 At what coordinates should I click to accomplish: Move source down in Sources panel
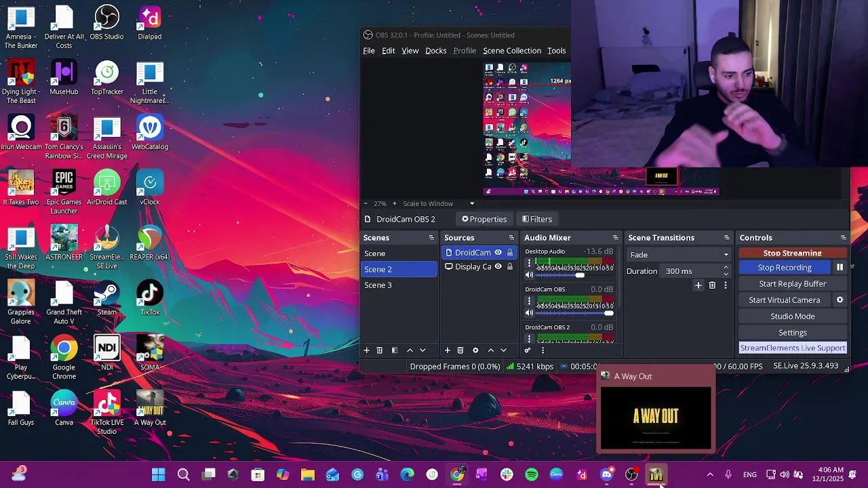(x=503, y=350)
